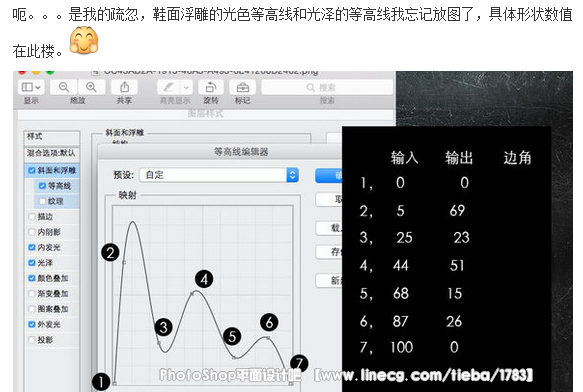
Task: Enable the 描边 checkbox
Action: (x=32, y=216)
